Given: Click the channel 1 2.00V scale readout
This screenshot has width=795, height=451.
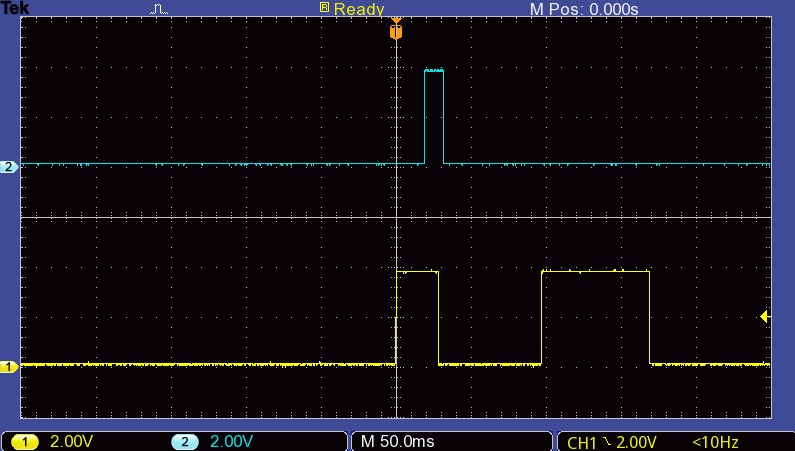Looking at the screenshot, I should coord(71,442).
